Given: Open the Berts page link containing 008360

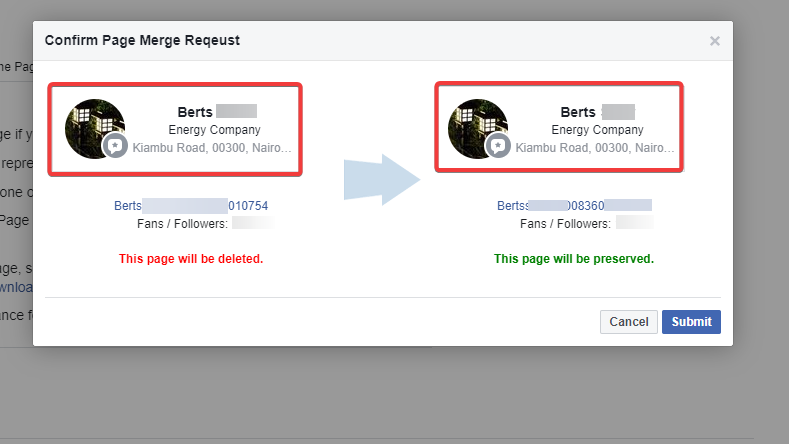Looking at the screenshot, I should coord(574,206).
